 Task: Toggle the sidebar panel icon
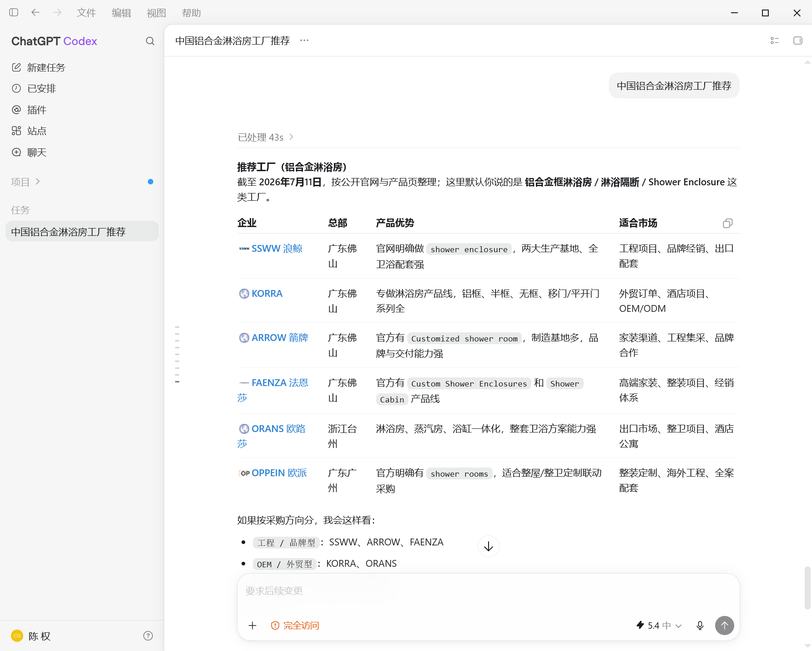point(14,12)
